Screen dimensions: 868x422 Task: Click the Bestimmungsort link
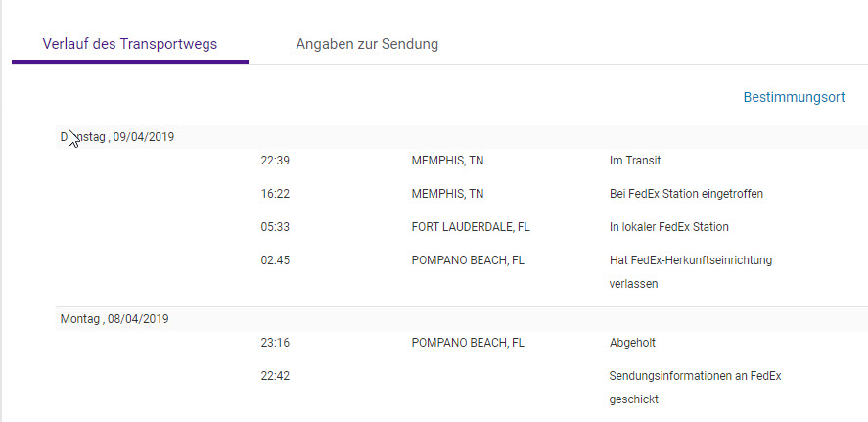click(794, 97)
